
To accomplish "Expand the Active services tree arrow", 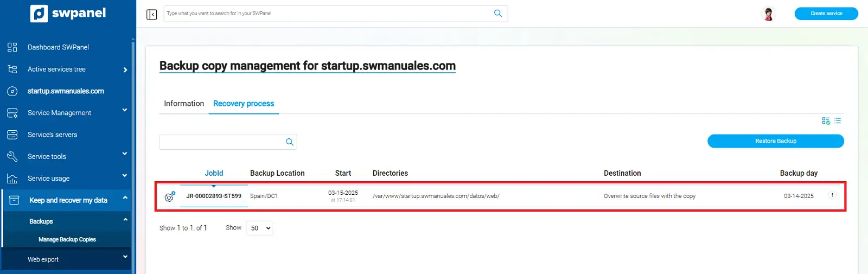I will (x=125, y=70).
